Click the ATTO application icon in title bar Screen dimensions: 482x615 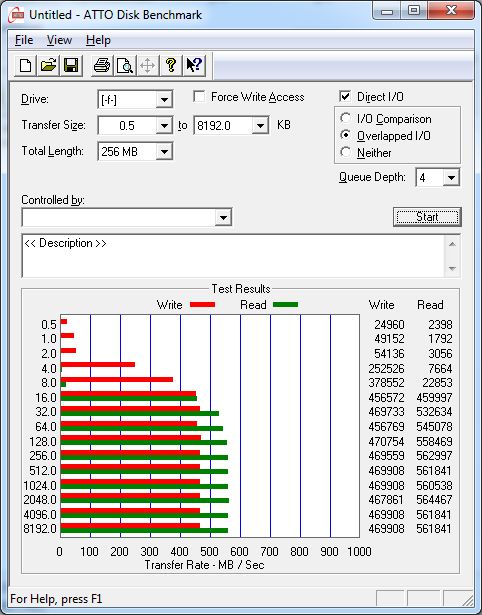[17, 15]
